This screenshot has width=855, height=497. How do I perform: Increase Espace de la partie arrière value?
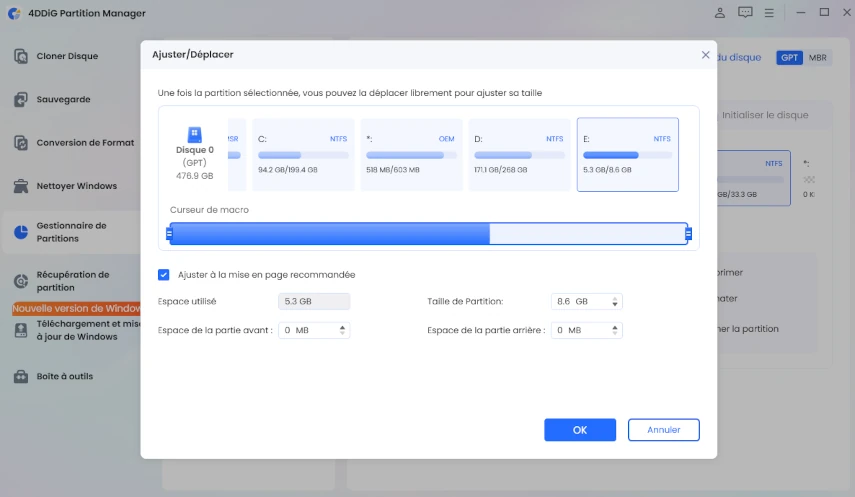(x=615, y=327)
